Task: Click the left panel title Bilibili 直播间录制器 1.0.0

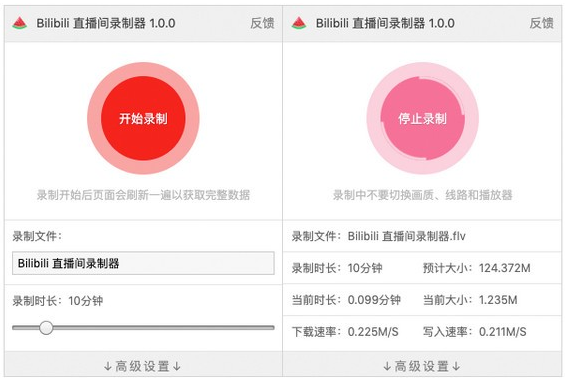Action: 106,23
